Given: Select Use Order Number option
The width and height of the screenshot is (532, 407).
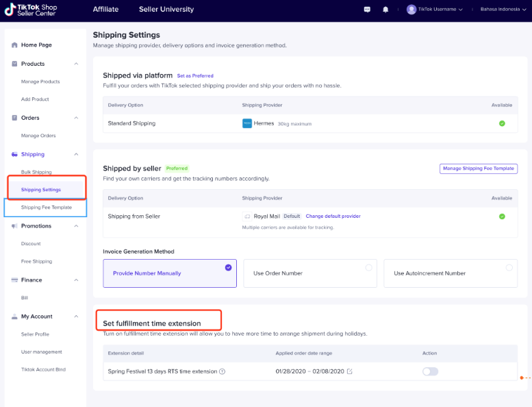Looking at the screenshot, I should coord(310,273).
